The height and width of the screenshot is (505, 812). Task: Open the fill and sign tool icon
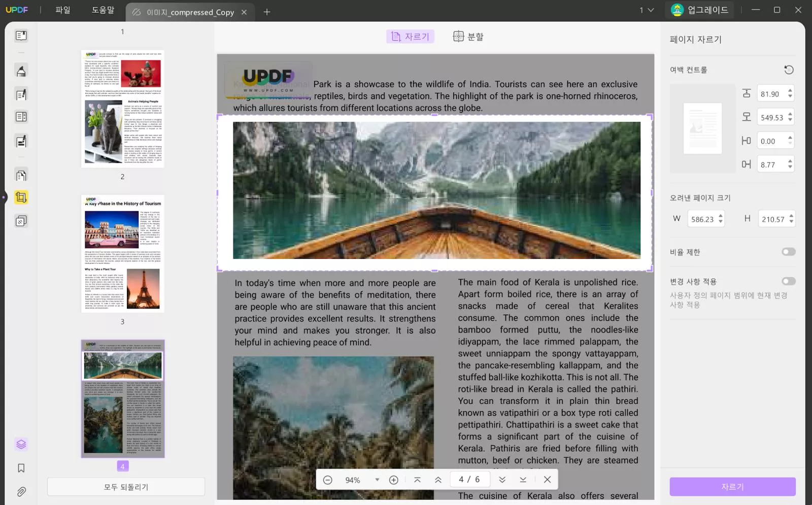(21, 141)
